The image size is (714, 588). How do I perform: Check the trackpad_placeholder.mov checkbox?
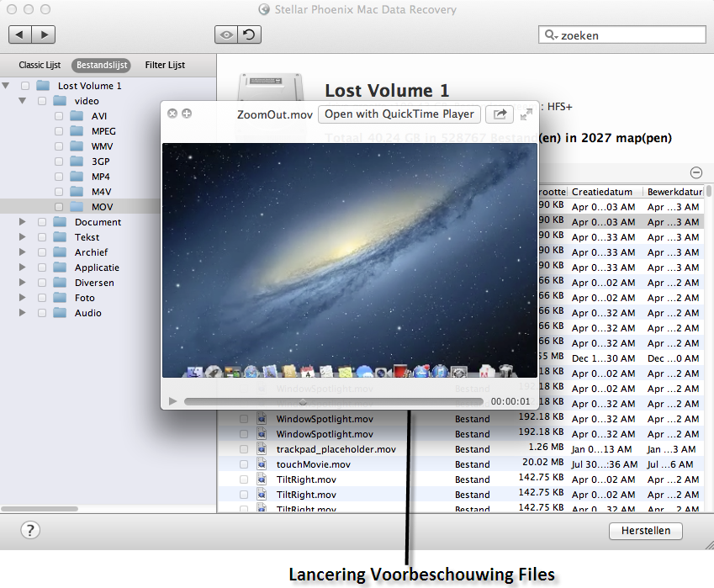point(244,449)
